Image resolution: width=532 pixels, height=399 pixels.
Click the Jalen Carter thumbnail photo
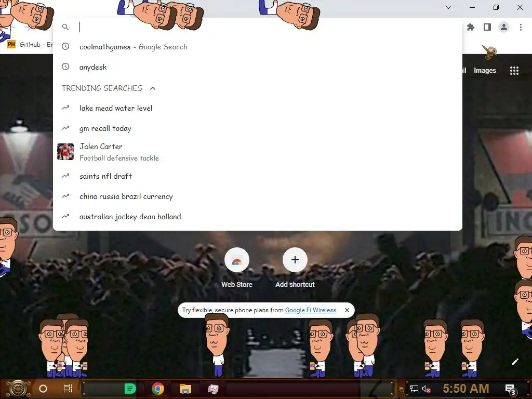click(x=65, y=152)
